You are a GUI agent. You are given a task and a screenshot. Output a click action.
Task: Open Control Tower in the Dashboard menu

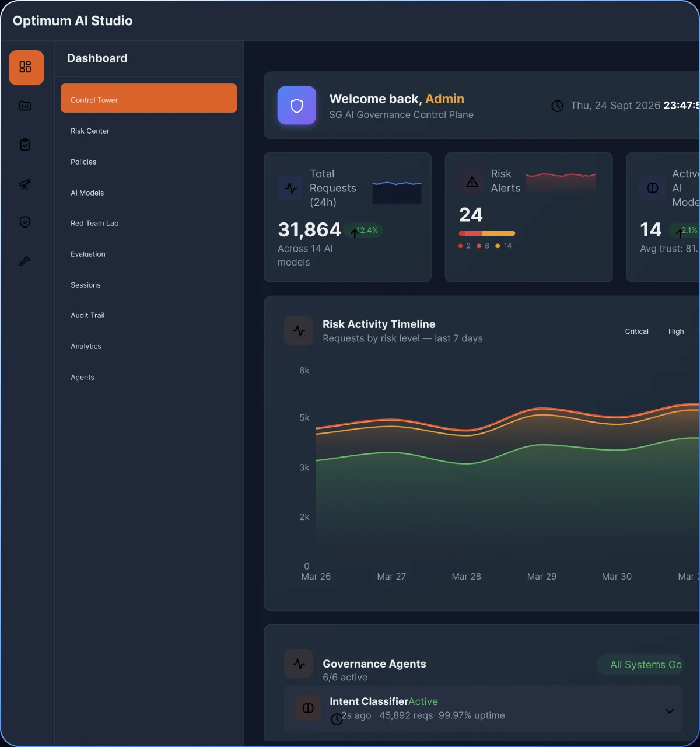tap(149, 98)
